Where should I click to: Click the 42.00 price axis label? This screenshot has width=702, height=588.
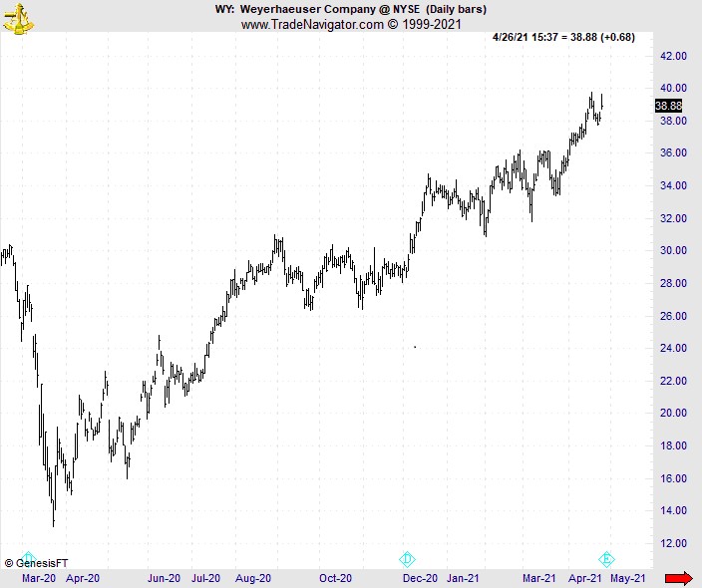coord(673,56)
